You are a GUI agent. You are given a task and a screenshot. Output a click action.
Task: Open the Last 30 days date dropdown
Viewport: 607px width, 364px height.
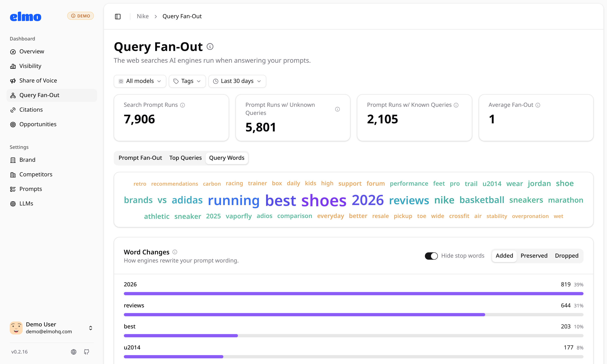pyautogui.click(x=237, y=81)
